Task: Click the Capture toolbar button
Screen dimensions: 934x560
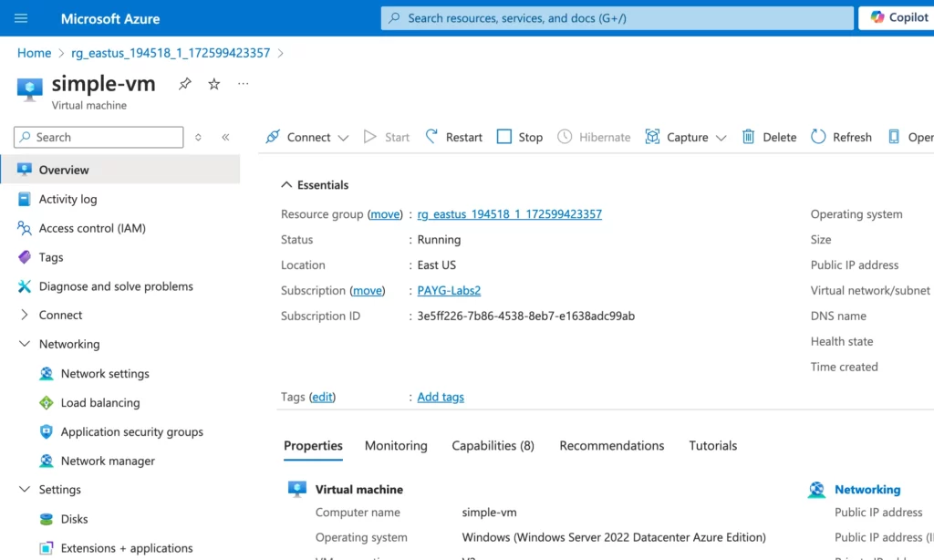Action: tap(678, 137)
